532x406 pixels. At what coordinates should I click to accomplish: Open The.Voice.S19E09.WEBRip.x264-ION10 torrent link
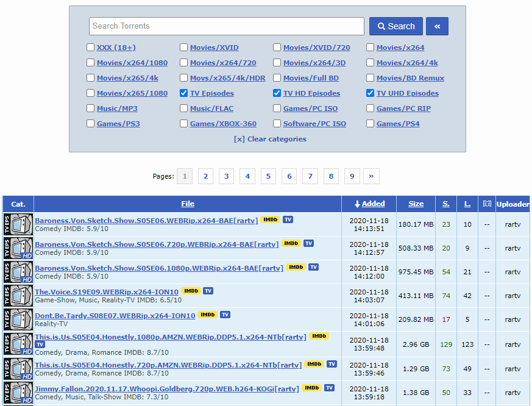coord(107,292)
